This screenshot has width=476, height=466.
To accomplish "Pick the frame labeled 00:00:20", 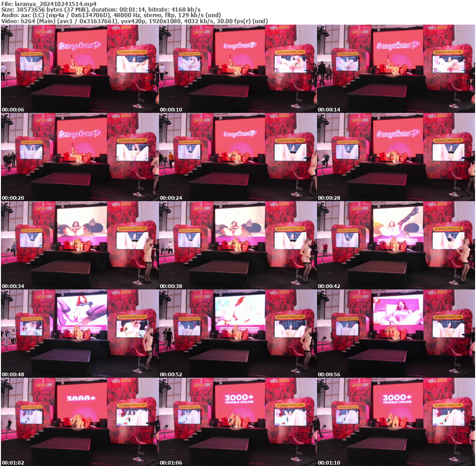I will (79, 157).
